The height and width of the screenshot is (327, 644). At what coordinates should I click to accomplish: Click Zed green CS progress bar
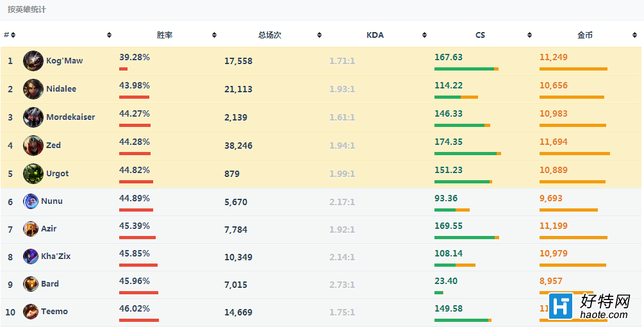coord(465,154)
